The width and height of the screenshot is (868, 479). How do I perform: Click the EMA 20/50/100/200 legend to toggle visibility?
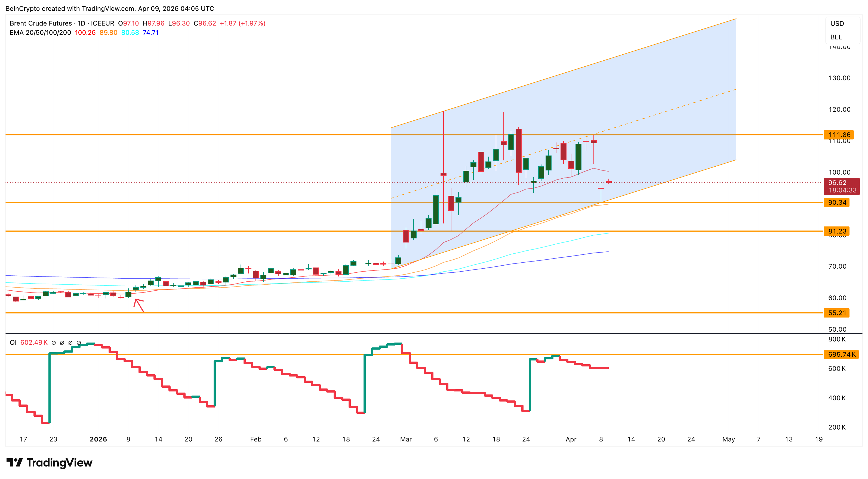coord(41,33)
